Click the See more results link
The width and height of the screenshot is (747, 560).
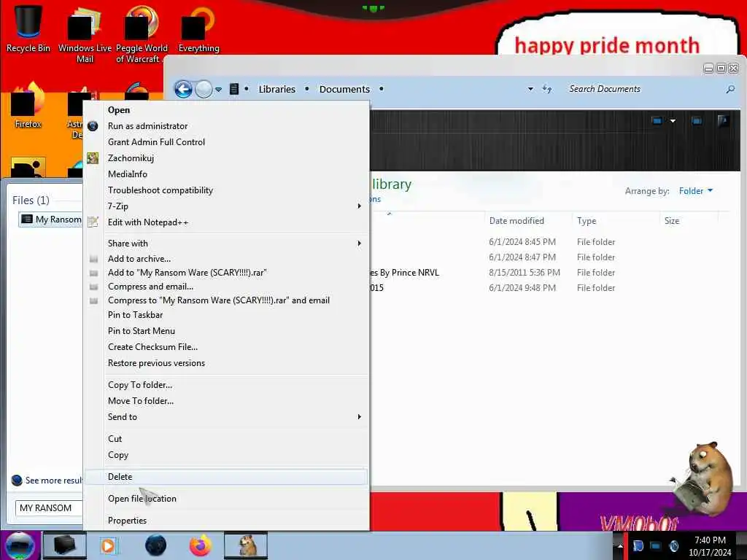[47, 481]
